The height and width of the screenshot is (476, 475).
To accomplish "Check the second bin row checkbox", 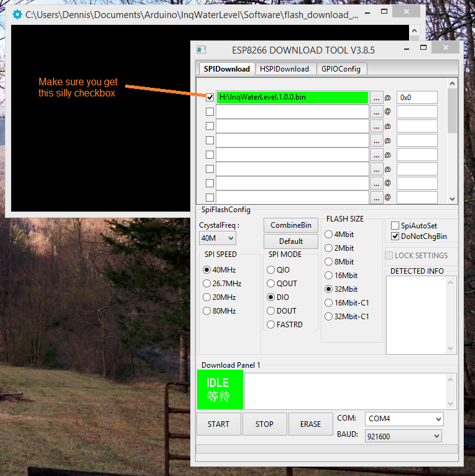I will coord(210,112).
